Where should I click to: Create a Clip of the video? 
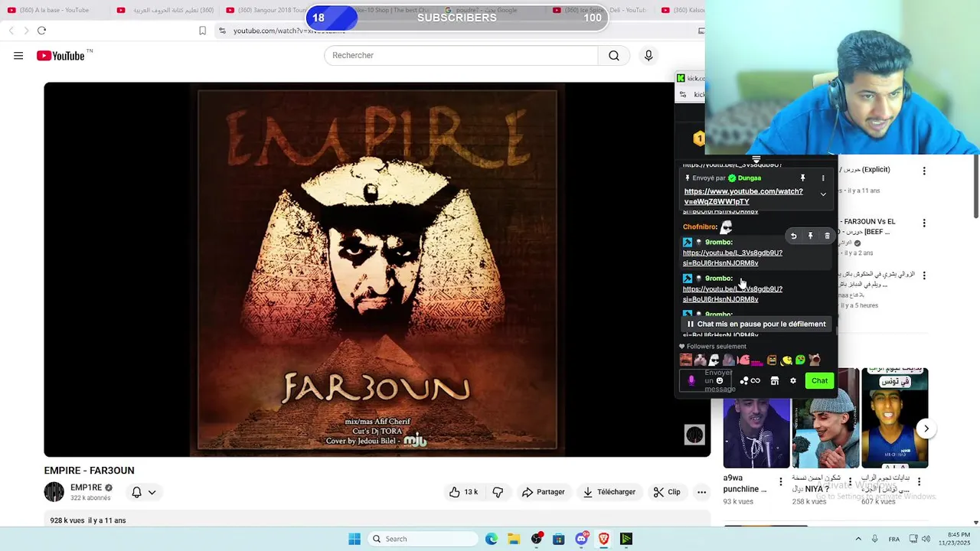click(x=667, y=492)
